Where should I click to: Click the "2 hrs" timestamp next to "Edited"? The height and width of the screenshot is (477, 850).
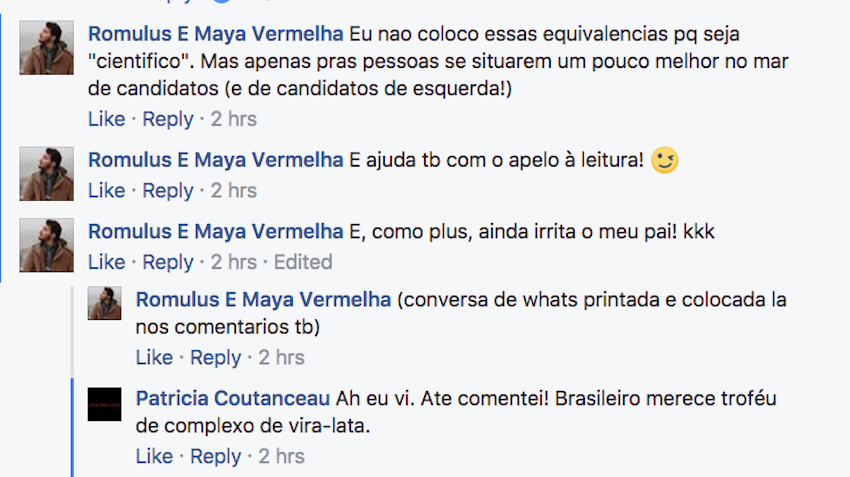(x=233, y=262)
